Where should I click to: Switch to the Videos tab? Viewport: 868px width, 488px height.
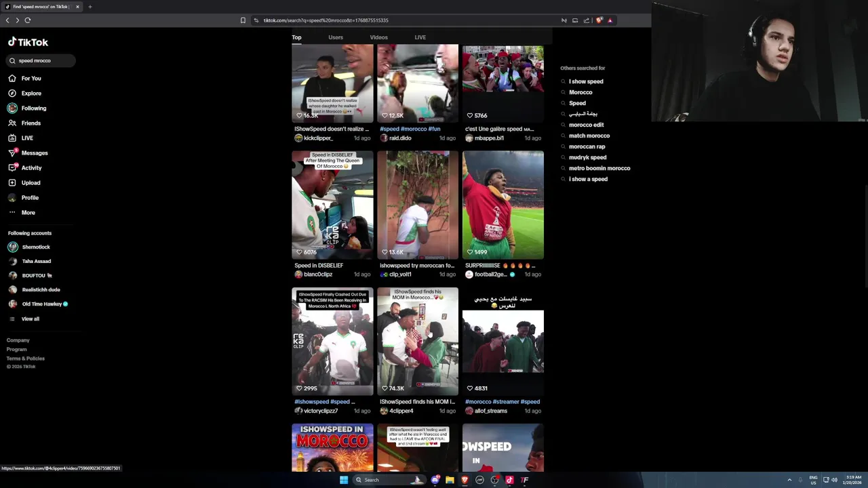point(378,37)
